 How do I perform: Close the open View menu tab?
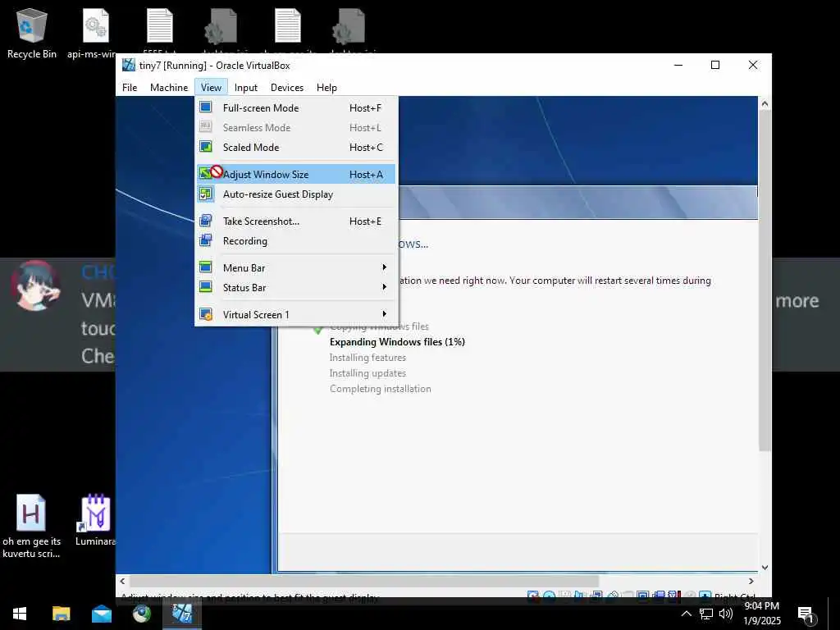[x=211, y=87]
